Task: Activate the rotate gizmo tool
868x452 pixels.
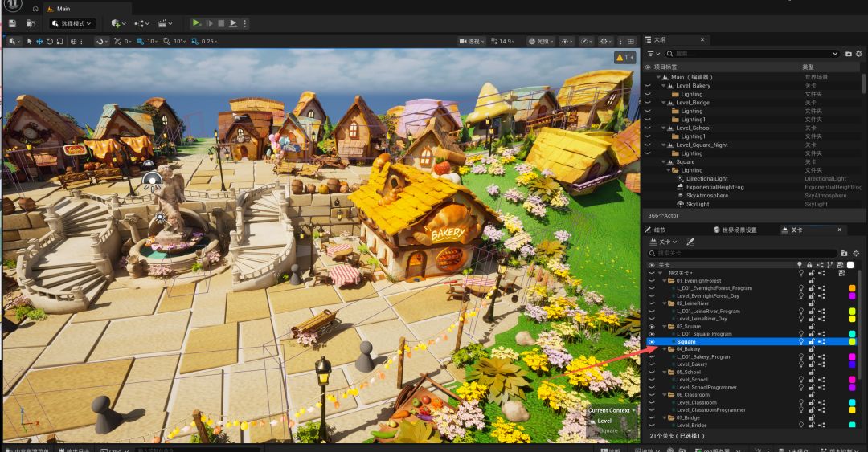Action: 49,42
